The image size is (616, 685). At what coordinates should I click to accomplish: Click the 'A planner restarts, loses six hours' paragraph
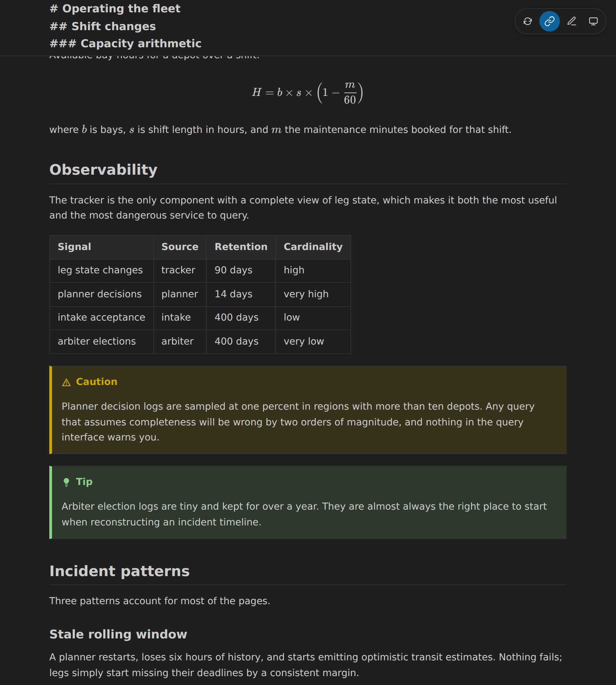(x=306, y=665)
